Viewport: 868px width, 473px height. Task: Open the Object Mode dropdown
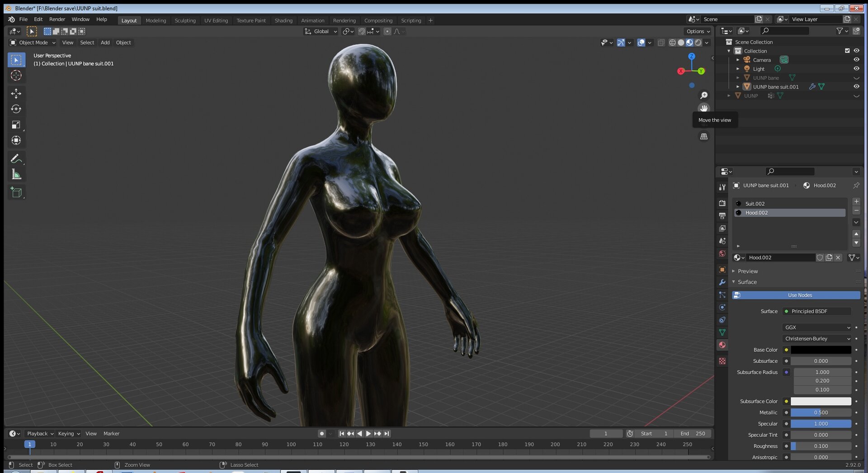tap(33, 42)
